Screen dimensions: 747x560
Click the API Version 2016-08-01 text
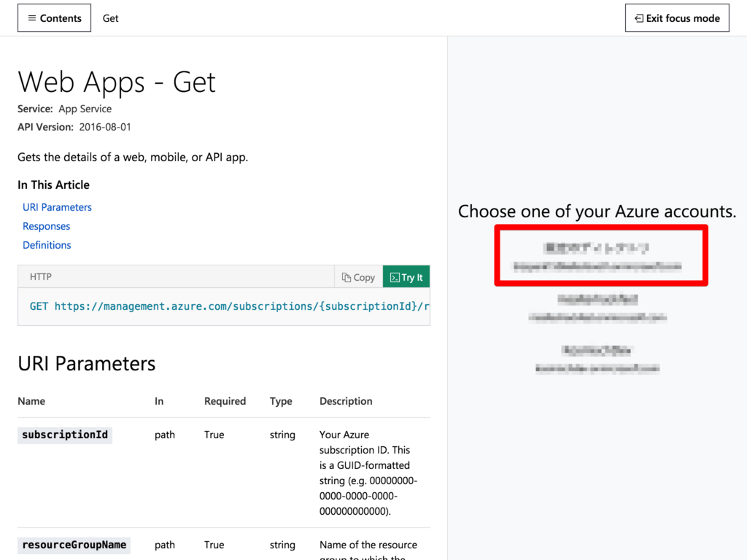click(74, 127)
